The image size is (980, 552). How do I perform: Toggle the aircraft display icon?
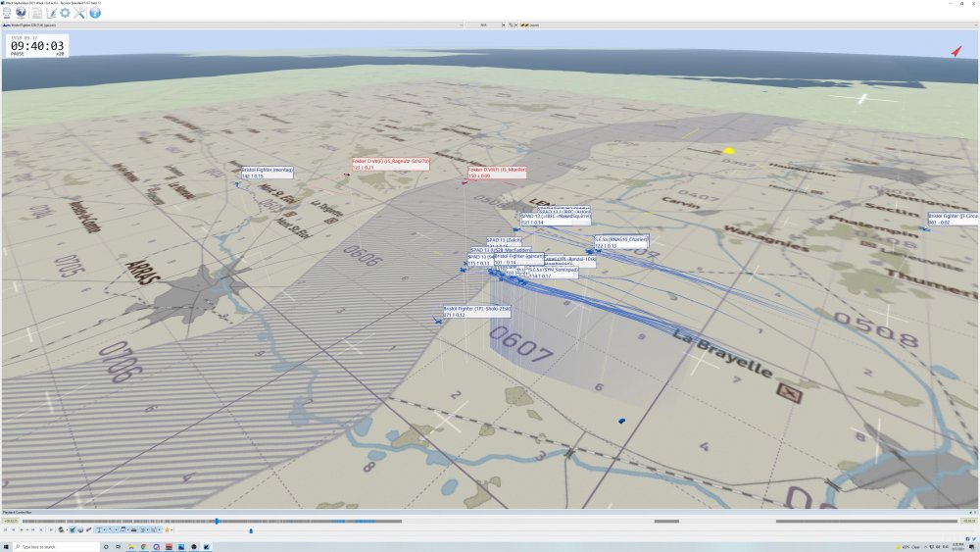pos(72,530)
